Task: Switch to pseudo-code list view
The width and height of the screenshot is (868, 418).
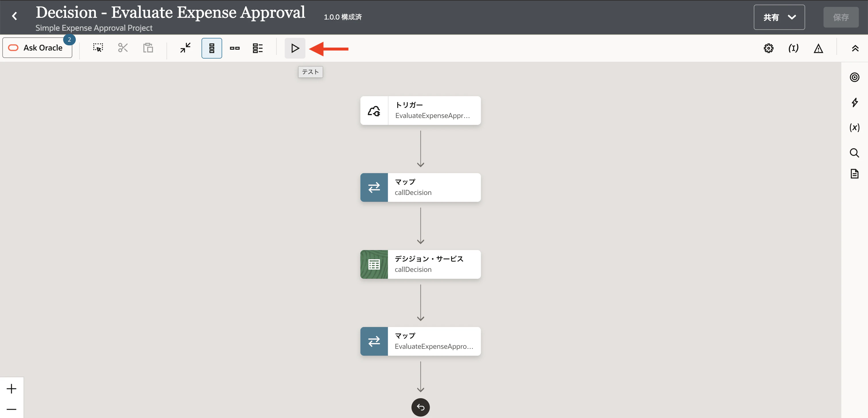Action: click(x=258, y=48)
